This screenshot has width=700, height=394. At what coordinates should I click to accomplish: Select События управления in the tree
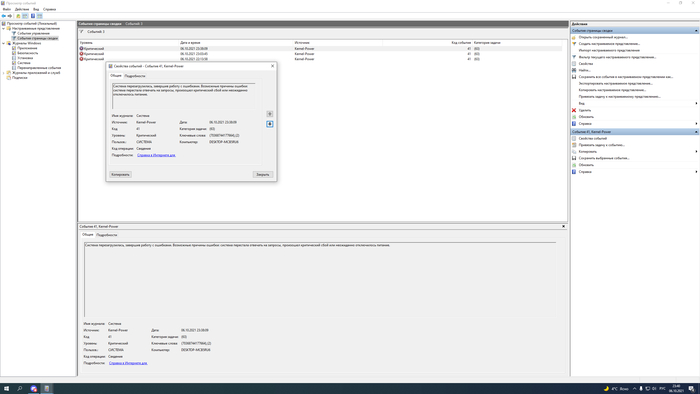33,33
